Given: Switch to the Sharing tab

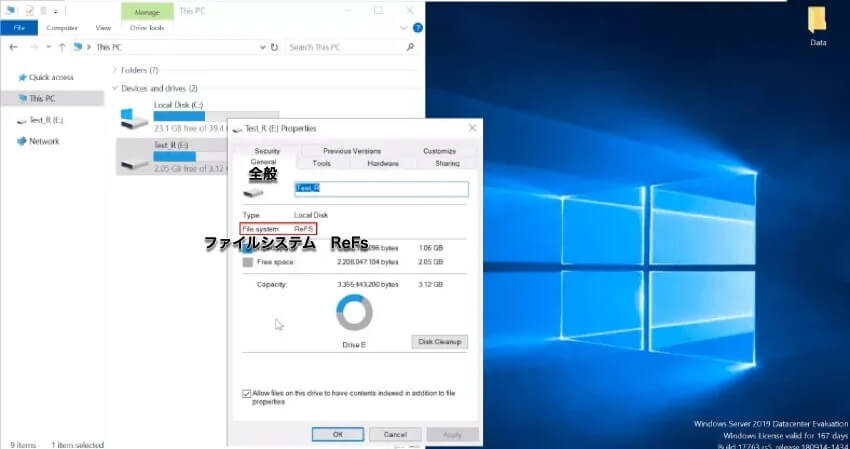Looking at the screenshot, I should pos(448,163).
